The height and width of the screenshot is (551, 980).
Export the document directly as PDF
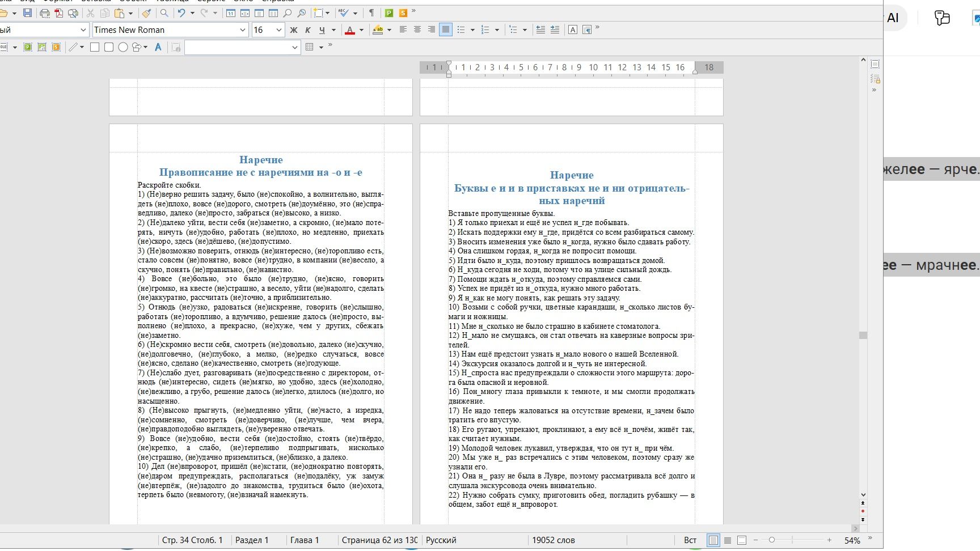(x=59, y=13)
